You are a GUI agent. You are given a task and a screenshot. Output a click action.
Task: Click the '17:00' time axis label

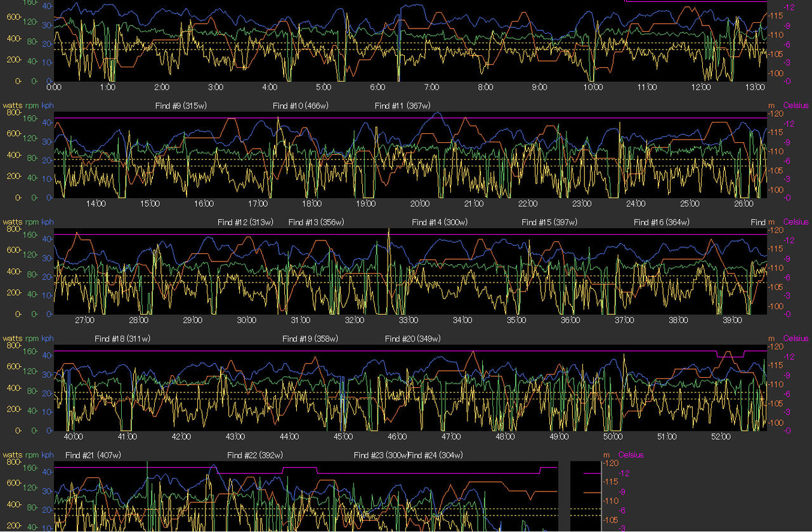pyautogui.click(x=258, y=204)
